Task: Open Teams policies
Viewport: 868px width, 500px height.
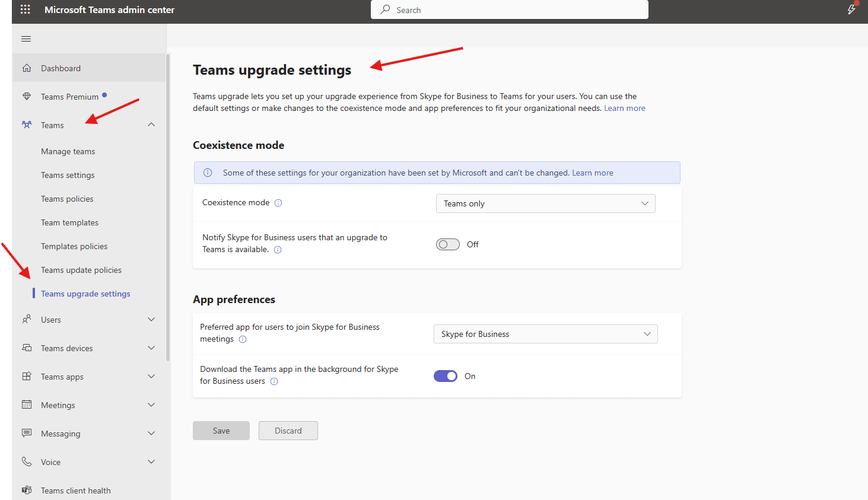Action: pyautogui.click(x=67, y=199)
